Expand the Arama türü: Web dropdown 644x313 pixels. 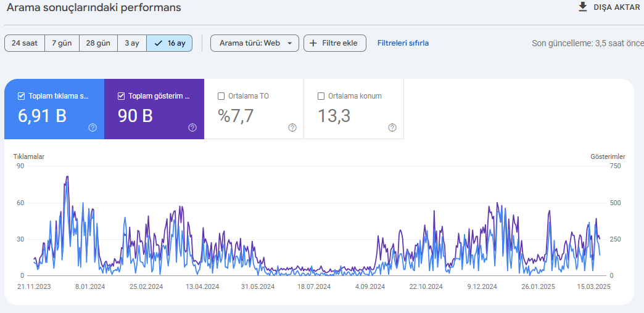pos(255,43)
